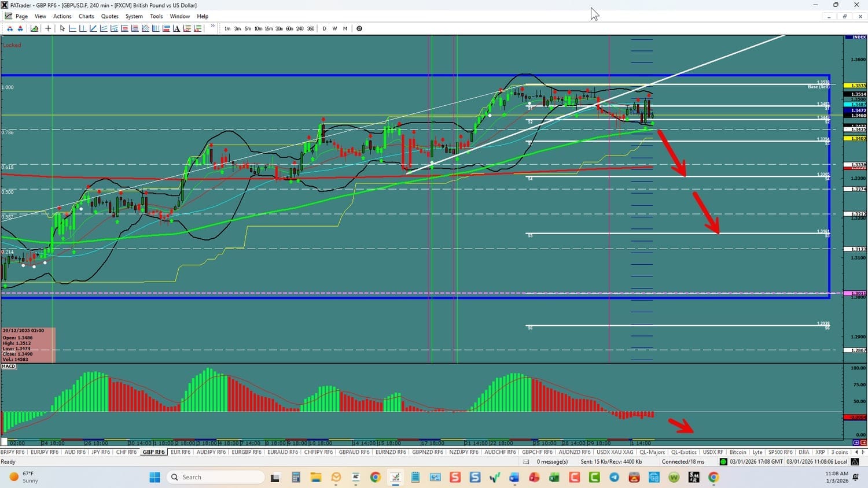Click the first red-green level lines icon

(x=187, y=28)
